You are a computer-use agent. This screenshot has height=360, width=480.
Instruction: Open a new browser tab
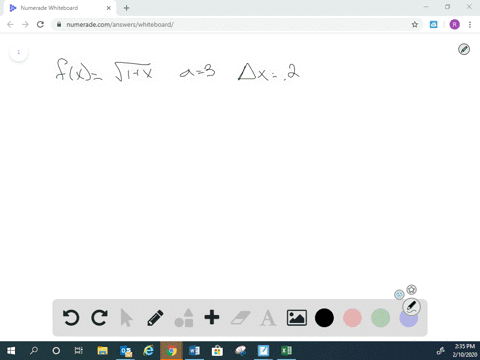(x=126, y=8)
